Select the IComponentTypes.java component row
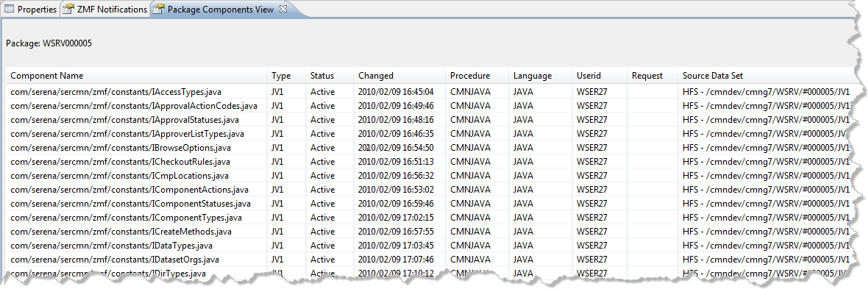 coord(429,217)
